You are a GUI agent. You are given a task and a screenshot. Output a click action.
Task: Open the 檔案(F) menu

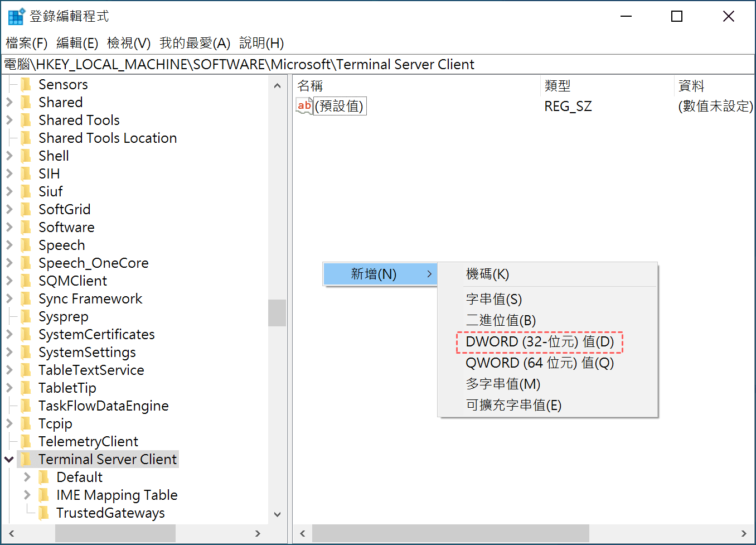pyautogui.click(x=26, y=43)
